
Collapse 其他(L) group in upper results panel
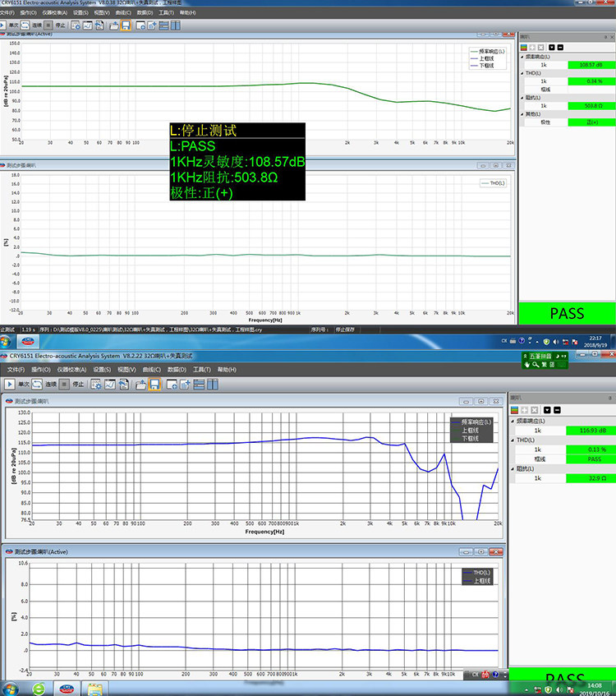522,114
